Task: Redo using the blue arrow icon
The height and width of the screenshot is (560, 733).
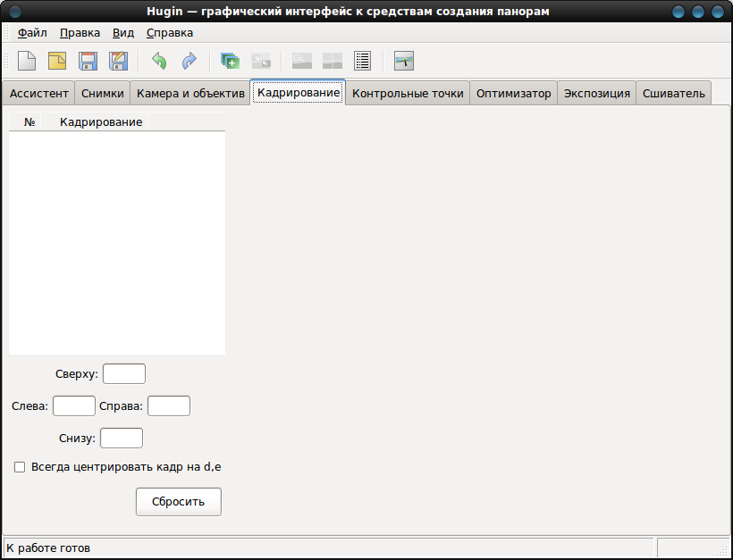Action: click(190, 61)
